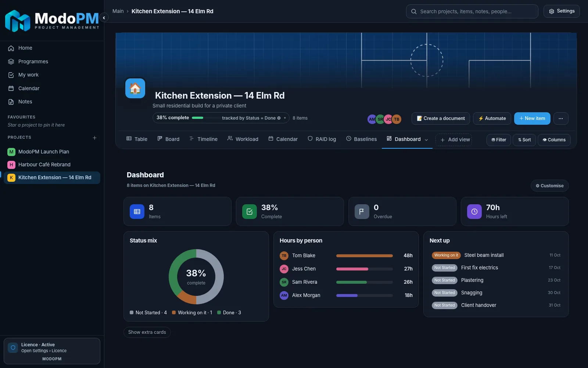Click the JC member avatar in header

(x=388, y=119)
